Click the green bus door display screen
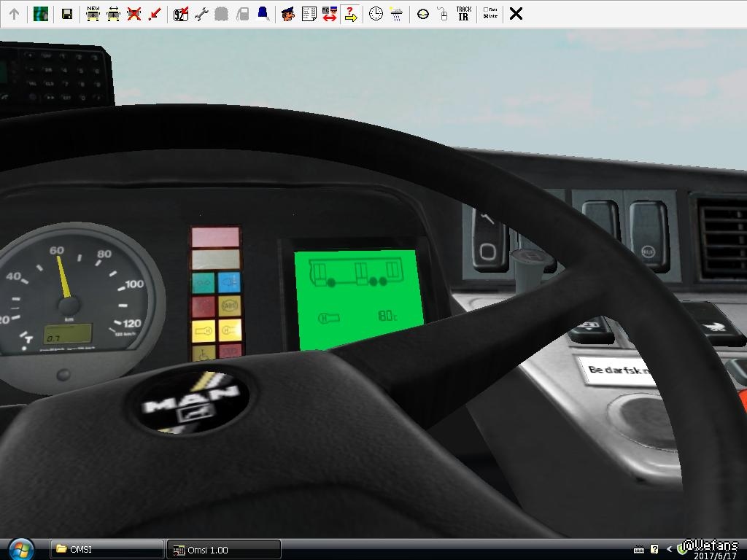The height and width of the screenshot is (560, 747). tap(357, 299)
